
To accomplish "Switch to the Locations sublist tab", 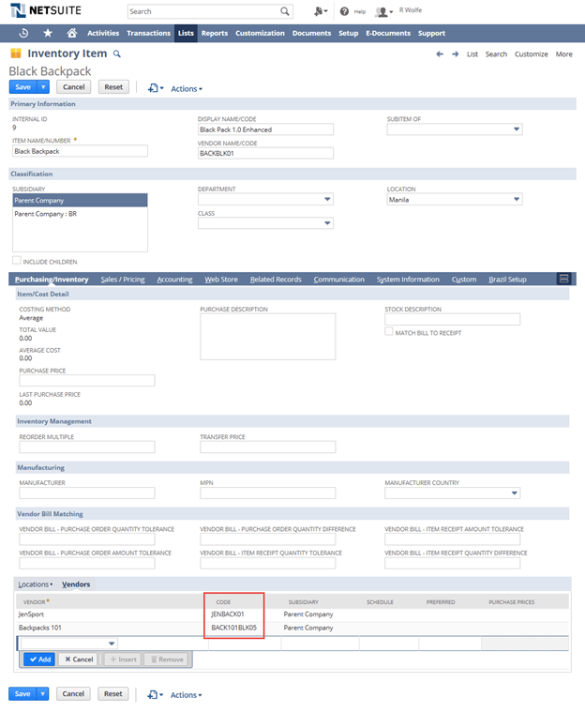I will 35,584.
